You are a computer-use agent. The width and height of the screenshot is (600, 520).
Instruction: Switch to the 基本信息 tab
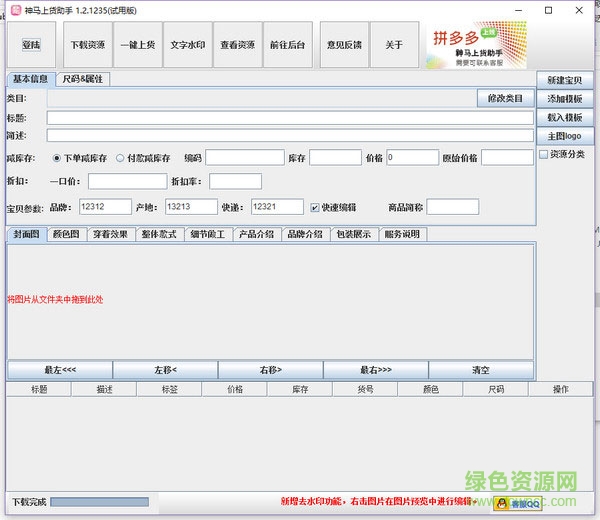click(x=31, y=79)
